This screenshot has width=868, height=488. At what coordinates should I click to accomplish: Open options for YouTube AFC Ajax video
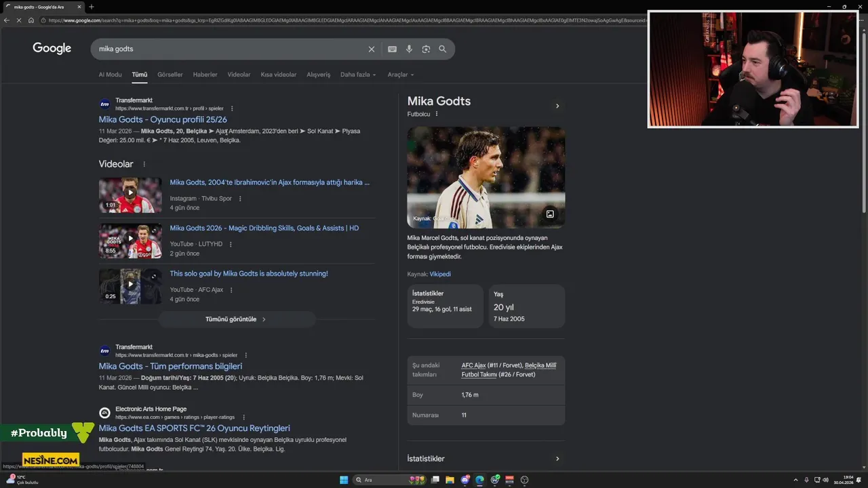tap(231, 290)
